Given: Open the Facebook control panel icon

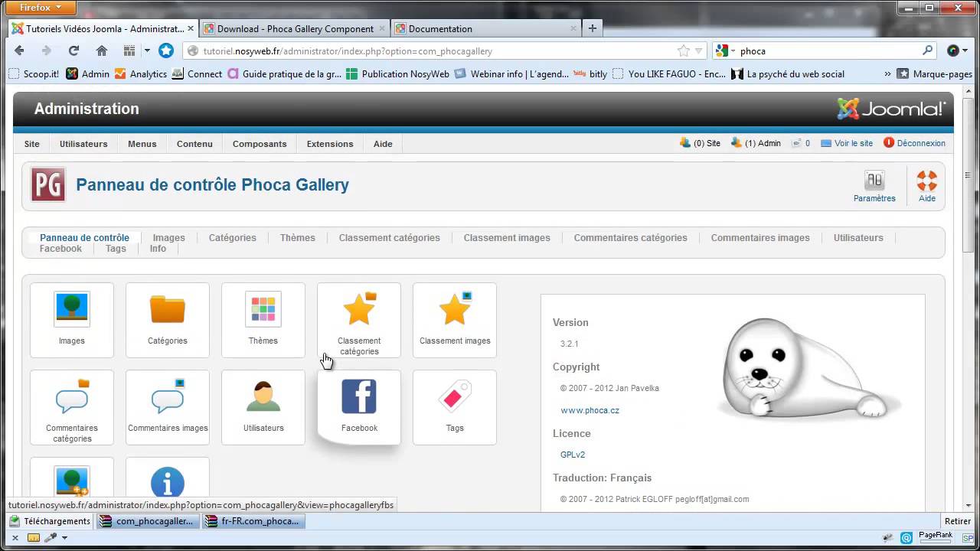Looking at the screenshot, I should pos(359,407).
